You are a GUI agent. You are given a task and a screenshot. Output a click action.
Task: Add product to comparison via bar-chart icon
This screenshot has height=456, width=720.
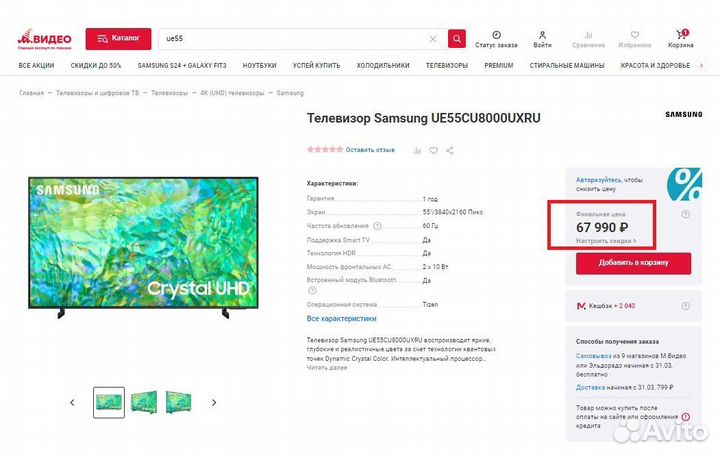pyautogui.click(x=417, y=151)
